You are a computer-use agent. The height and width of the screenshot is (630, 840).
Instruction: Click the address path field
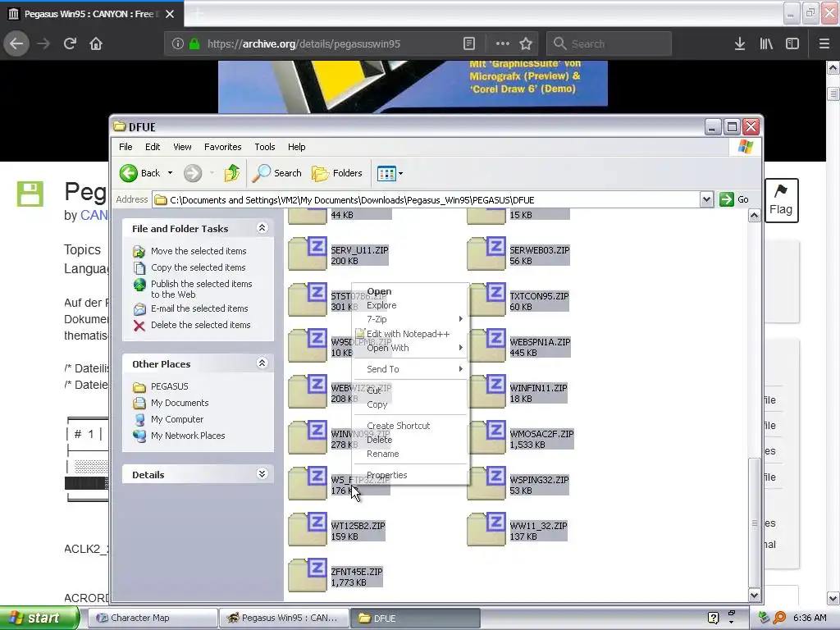point(426,200)
